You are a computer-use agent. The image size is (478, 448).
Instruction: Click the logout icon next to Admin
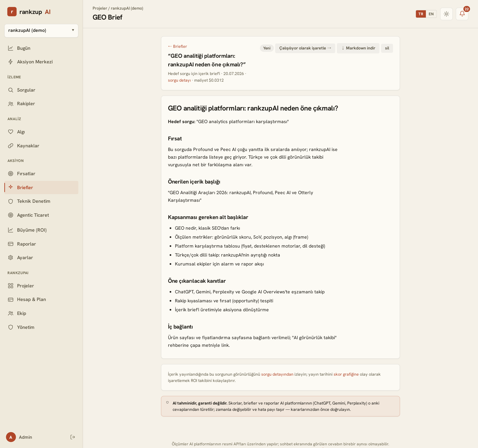[73, 437]
